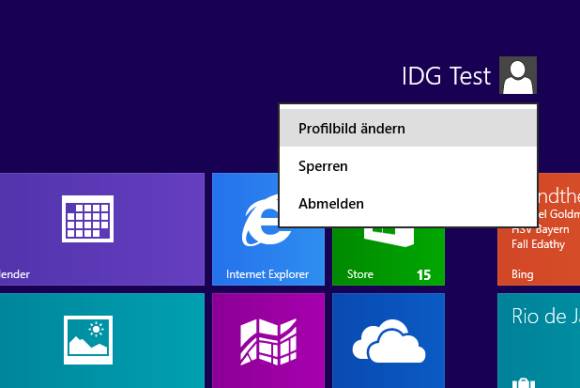Click the Store tile label text
The height and width of the screenshot is (388, 580).
[360, 274]
